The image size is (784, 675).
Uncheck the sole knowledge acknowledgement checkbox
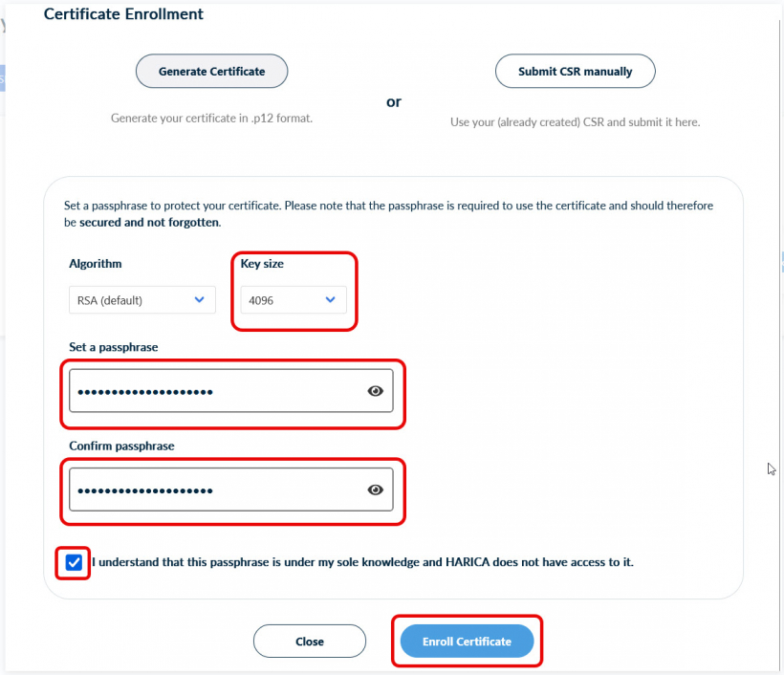coord(74,562)
